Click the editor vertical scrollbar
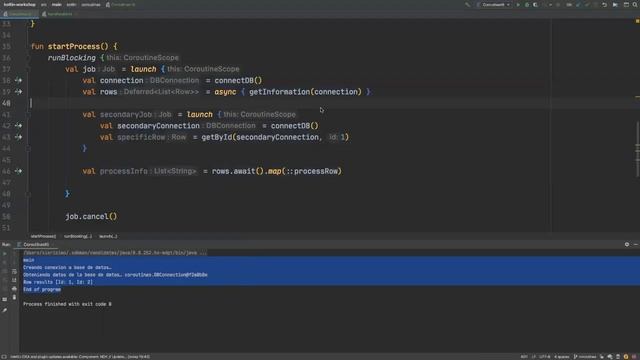The height and width of the screenshot is (360, 640). [x=637, y=149]
